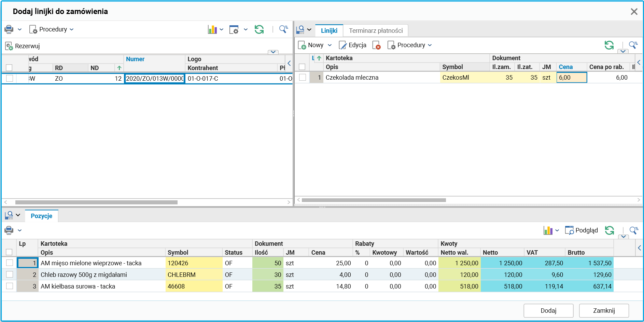This screenshot has width=644, height=322.
Task: Open search in the orders list toolbar
Action: 283,29
